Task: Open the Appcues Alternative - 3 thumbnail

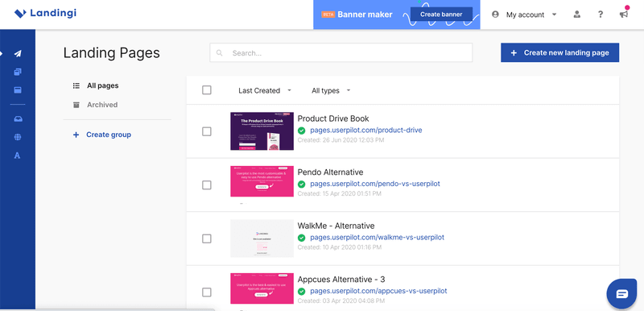Action: 262,288
